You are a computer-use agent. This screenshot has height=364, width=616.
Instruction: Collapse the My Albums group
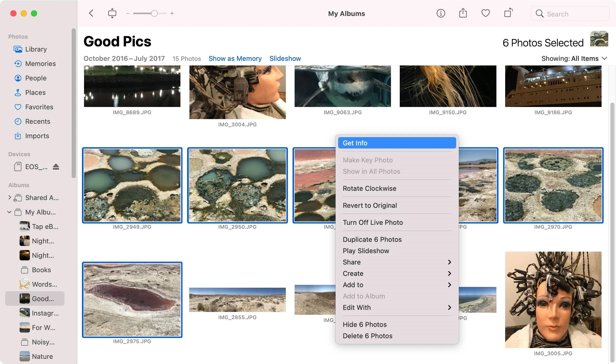click(10, 212)
